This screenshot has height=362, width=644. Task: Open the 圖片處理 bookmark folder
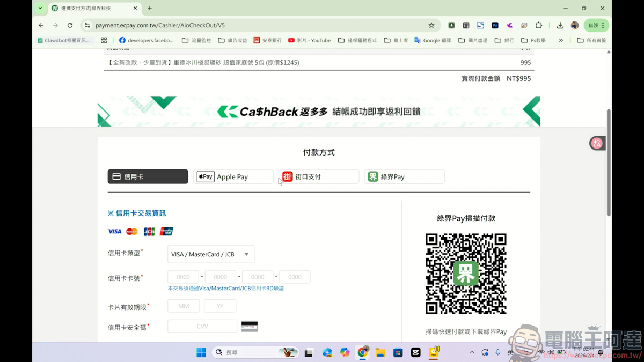tap(472, 40)
